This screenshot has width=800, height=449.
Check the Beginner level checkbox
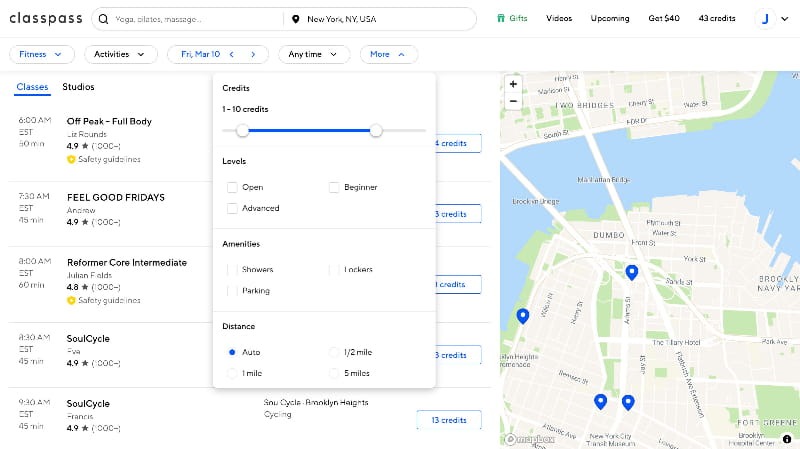(334, 187)
